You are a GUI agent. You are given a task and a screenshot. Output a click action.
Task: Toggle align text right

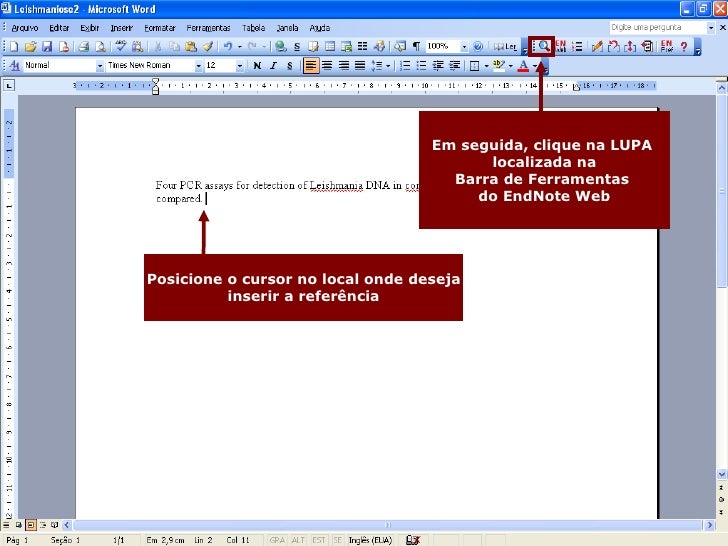(x=344, y=65)
